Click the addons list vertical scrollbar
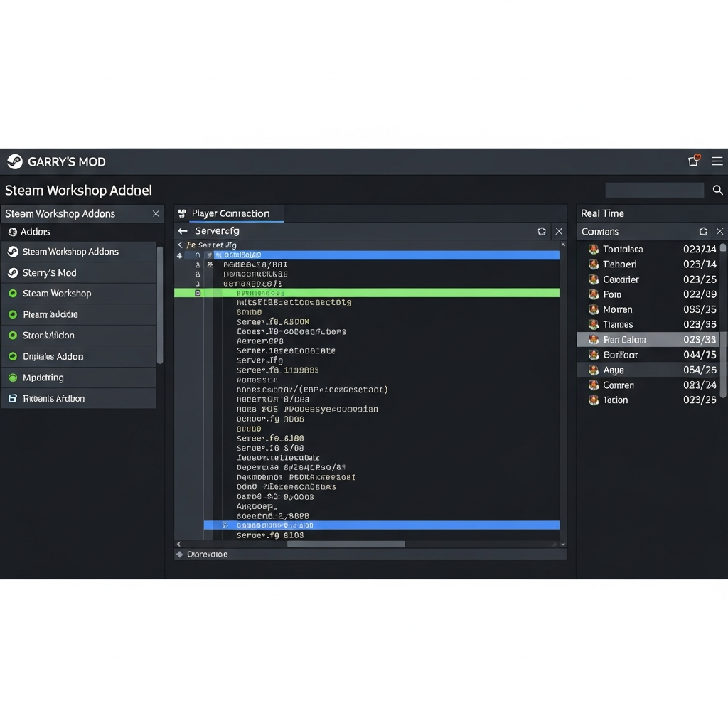Screen dimensions: 728x728 [x=160, y=305]
